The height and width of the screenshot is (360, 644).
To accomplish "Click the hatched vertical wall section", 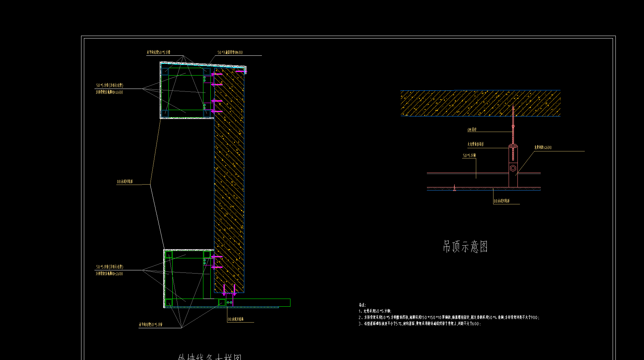I will pos(229,180).
